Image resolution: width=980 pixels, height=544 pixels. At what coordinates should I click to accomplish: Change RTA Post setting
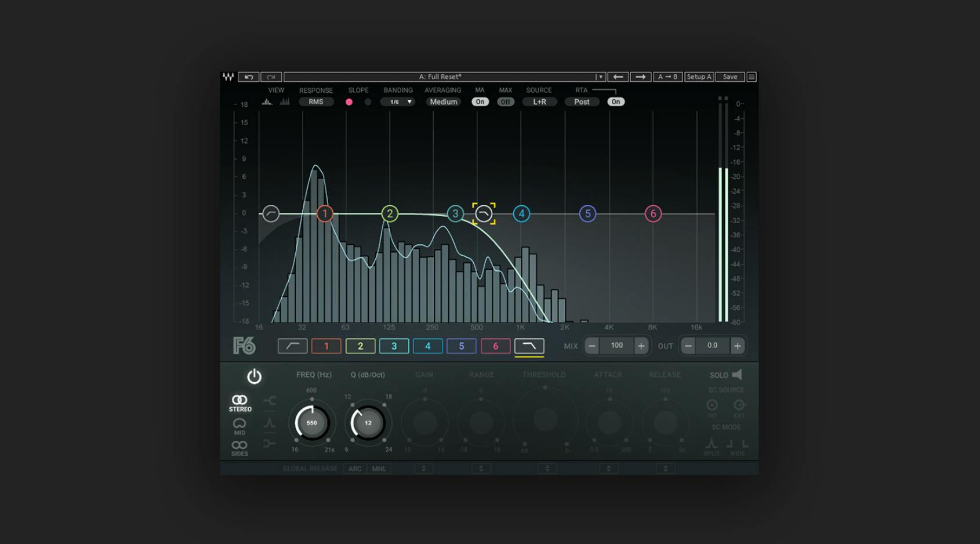pyautogui.click(x=582, y=102)
